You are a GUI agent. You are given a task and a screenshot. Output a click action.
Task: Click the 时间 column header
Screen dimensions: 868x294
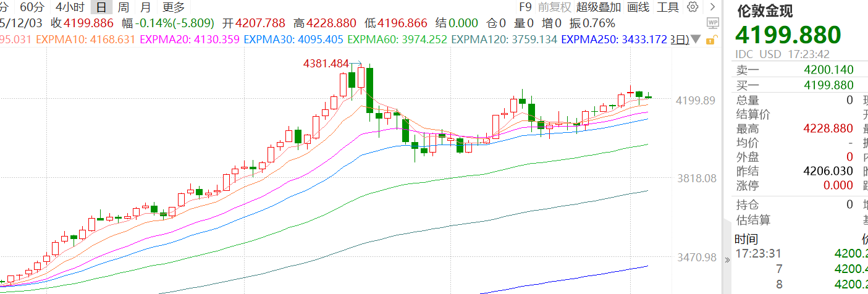coord(747,240)
